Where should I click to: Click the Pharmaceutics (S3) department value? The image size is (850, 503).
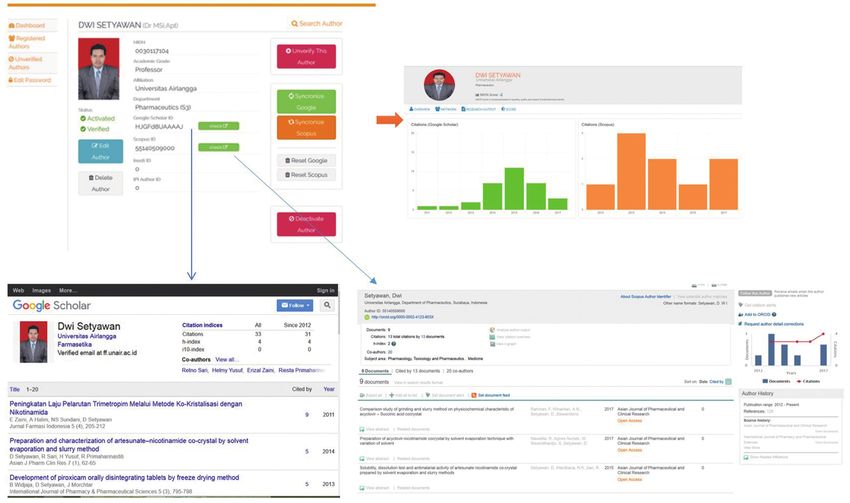click(x=163, y=107)
